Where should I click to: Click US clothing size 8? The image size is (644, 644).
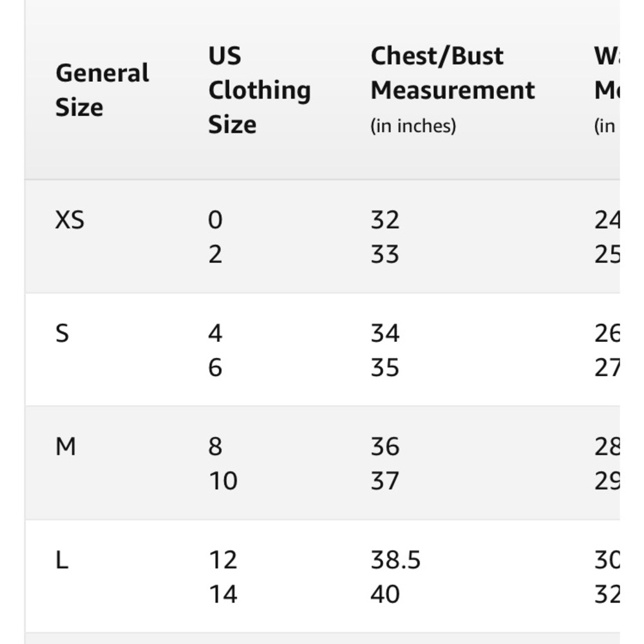pyautogui.click(x=215, y=446)
